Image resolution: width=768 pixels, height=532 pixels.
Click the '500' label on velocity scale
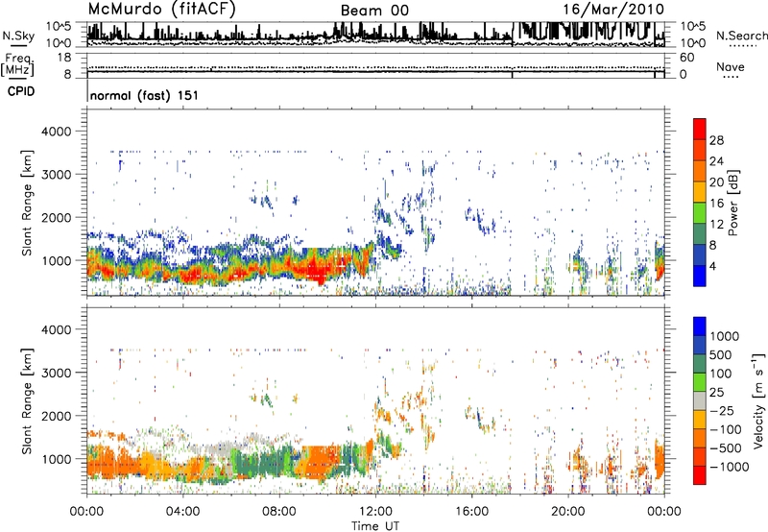[x=721, y=354]
